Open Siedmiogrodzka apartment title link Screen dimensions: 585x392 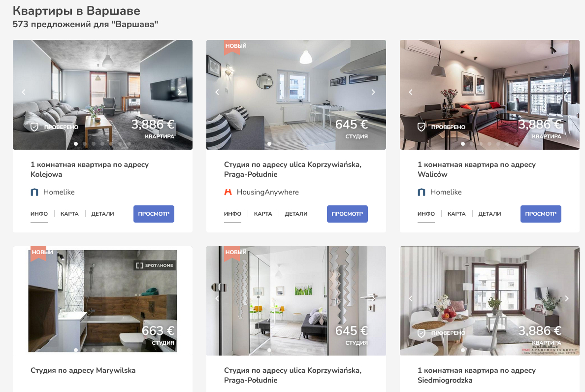pos(477,375)
